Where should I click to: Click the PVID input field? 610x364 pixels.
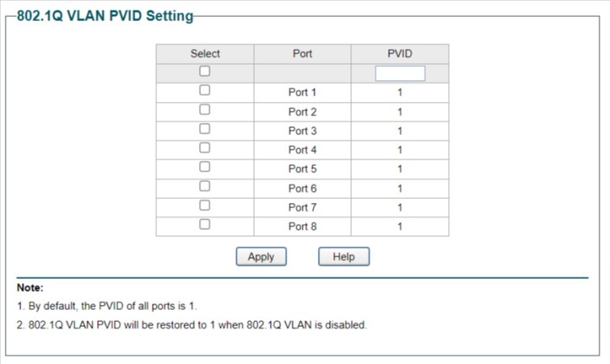pyautogui.click(x=400, y=74)
